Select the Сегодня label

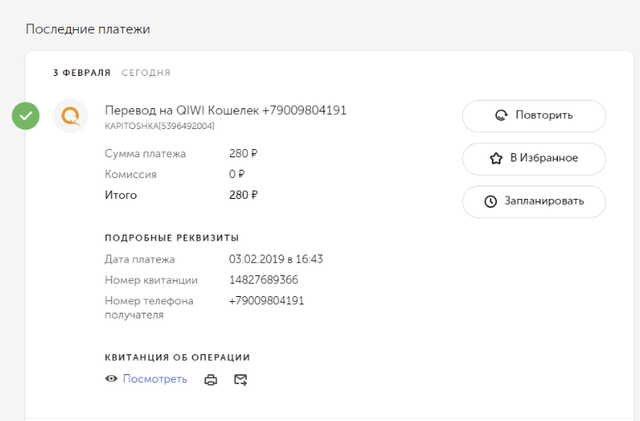(x=146, y=73)
